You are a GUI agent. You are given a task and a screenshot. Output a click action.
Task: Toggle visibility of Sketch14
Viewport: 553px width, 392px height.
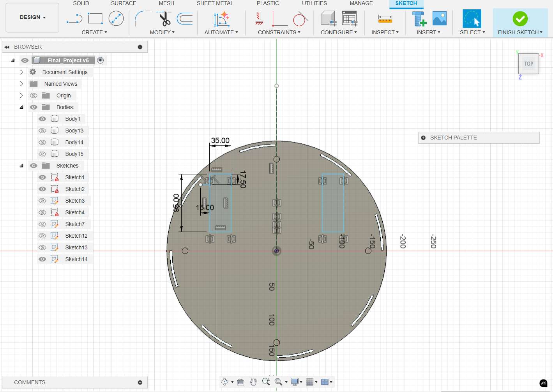coord(42,259)
